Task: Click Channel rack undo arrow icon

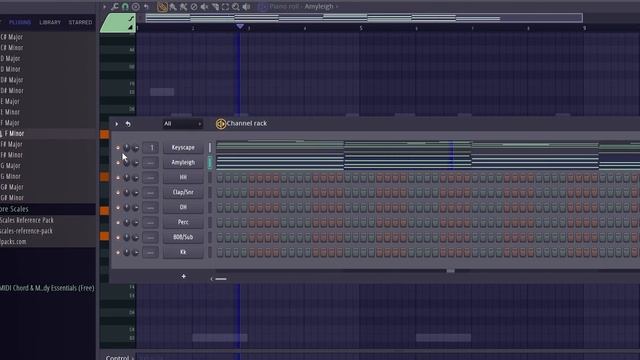Action: click(x=128, y=124)
